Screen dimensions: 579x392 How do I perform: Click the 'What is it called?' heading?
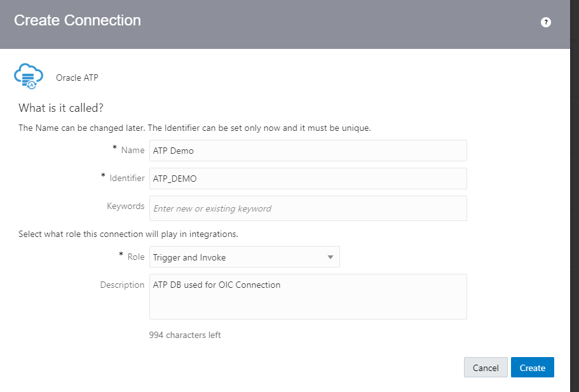tap(61, 107)
